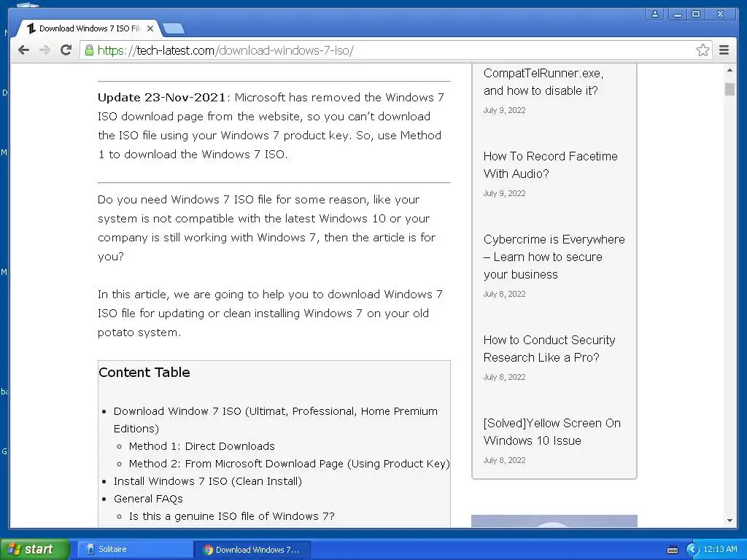Click the 'Update 23-Nov-2021' bold text

[161, 97]
